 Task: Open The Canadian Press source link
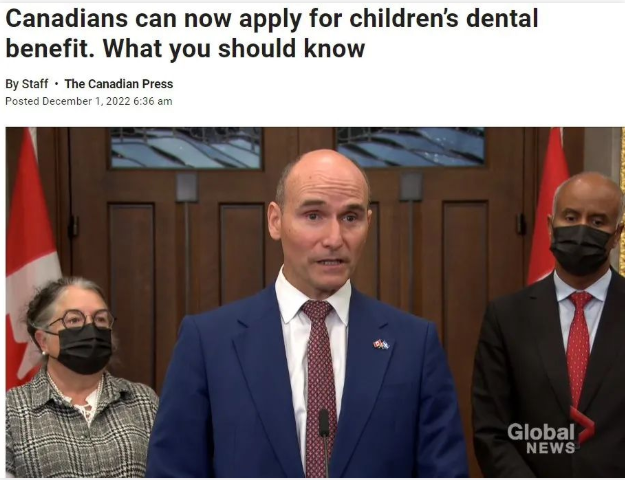[x=119, y=84]
